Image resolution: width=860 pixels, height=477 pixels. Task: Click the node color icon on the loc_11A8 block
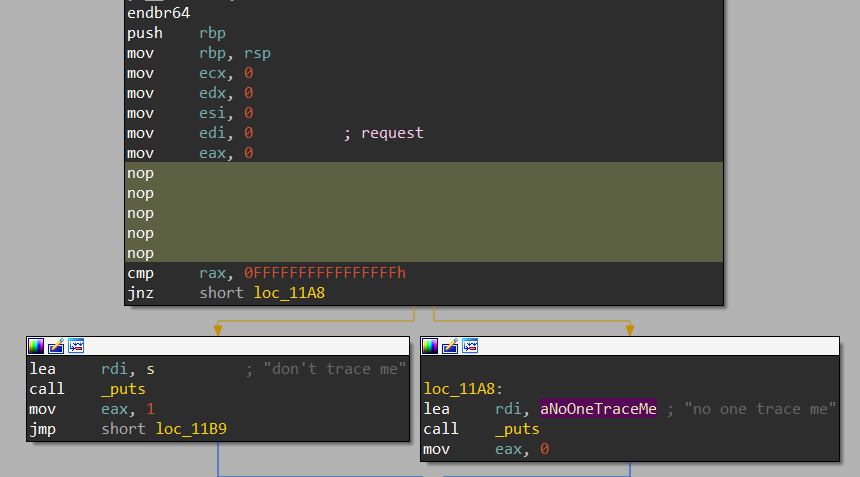coord(430,346)
